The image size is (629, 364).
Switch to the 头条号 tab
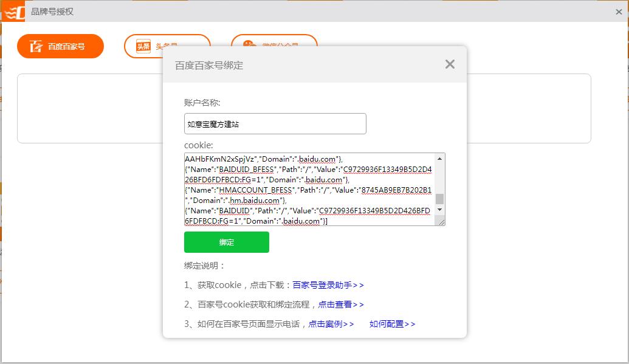click(x=167, y=46)
